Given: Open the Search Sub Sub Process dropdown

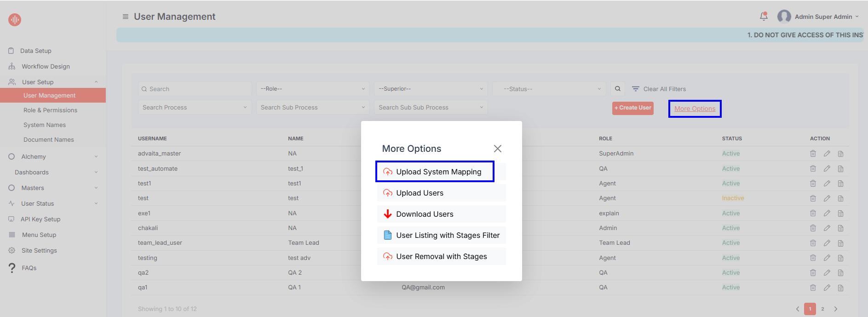Looking at the screenshot, I should pyautogui.click(x=431, y=107).
